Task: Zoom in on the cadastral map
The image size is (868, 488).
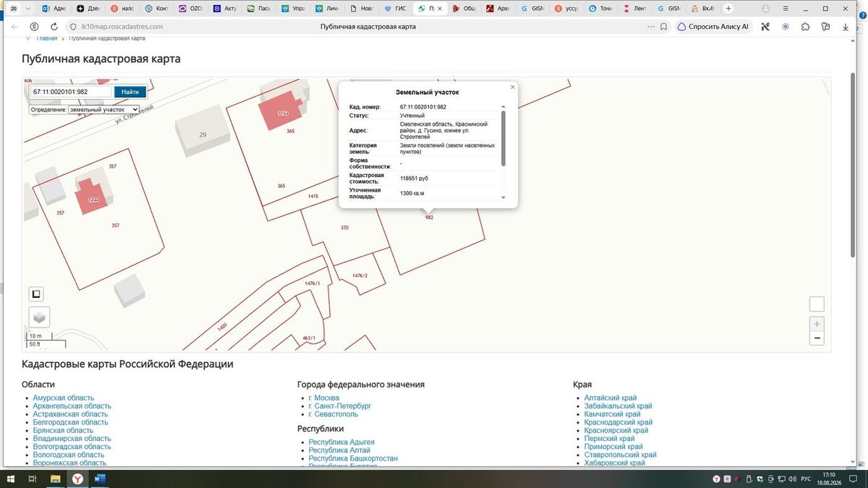Action: [x=817, y=324]
